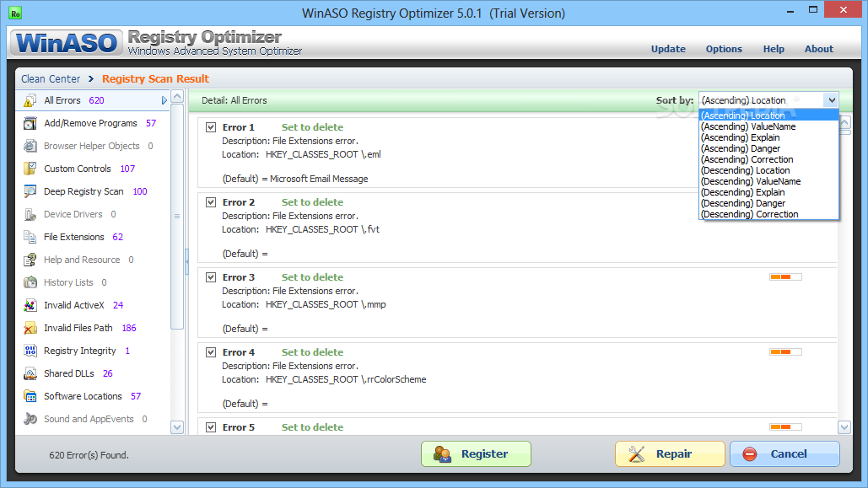868x488 pixels.
Task: Click the danger level bar of Error 5
Action: pos(785,426)
